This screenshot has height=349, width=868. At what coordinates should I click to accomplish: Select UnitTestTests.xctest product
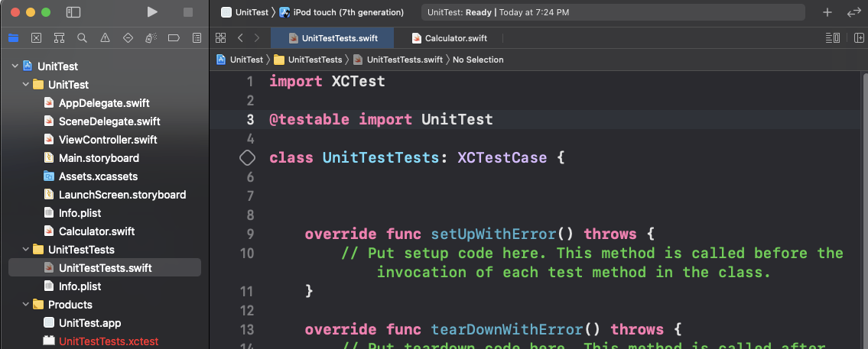(x=109, y=341)
